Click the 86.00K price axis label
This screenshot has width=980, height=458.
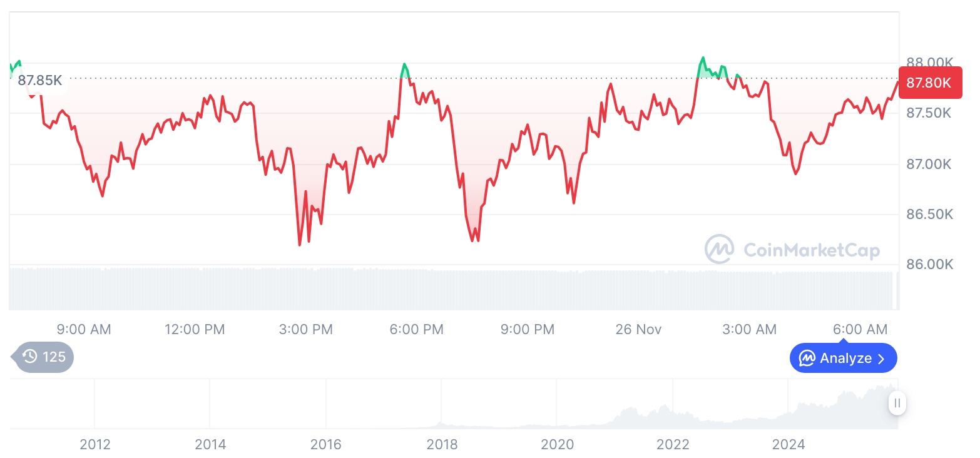point(929,264)
